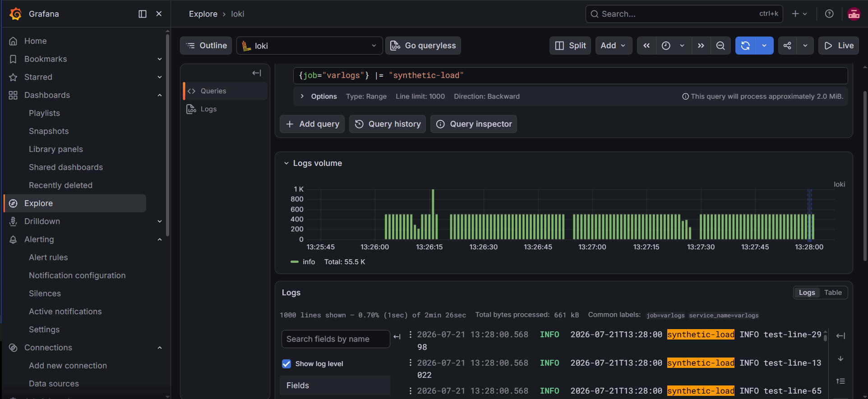868x399 pixels.
Task: Toggle the Show log level checkbox
Action: 286,364
